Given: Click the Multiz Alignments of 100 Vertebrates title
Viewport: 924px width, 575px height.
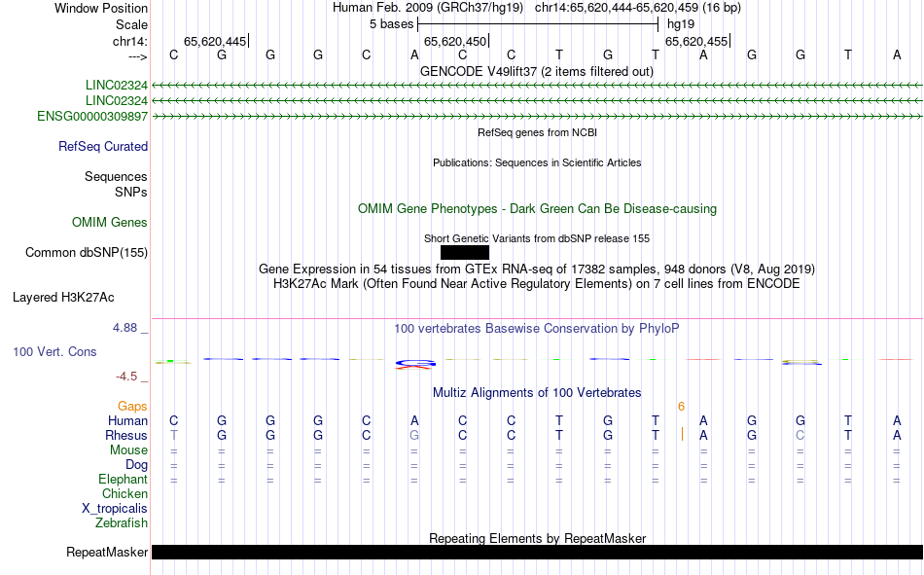Looking at the screenshot, I should tap(537, 393).
